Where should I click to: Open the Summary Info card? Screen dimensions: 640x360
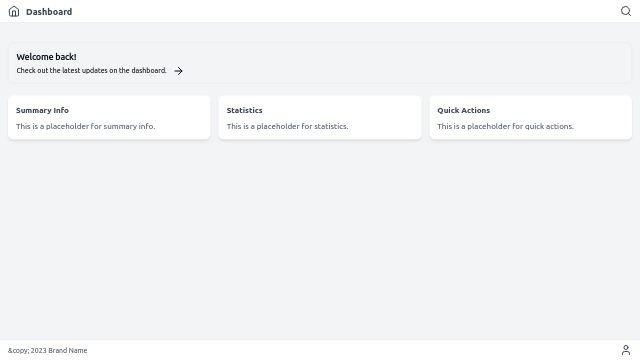109,118
